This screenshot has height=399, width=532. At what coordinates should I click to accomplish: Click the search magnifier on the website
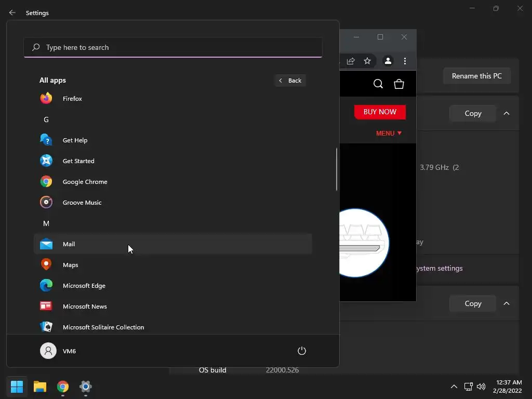378,84
